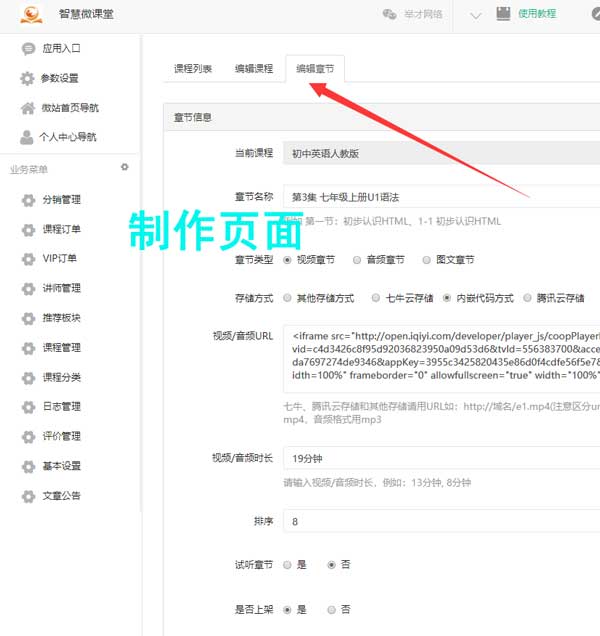Viewport: 600px width, 636px height.
Task: Click the 视频/音频时长 field with 19分钟
Action: 441,458
